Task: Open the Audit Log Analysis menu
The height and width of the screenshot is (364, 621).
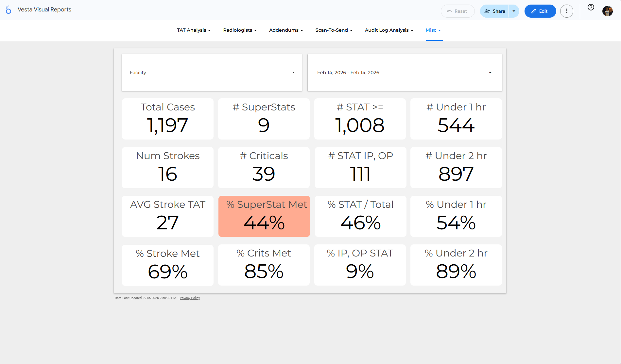Action: (x=388, y=30)
